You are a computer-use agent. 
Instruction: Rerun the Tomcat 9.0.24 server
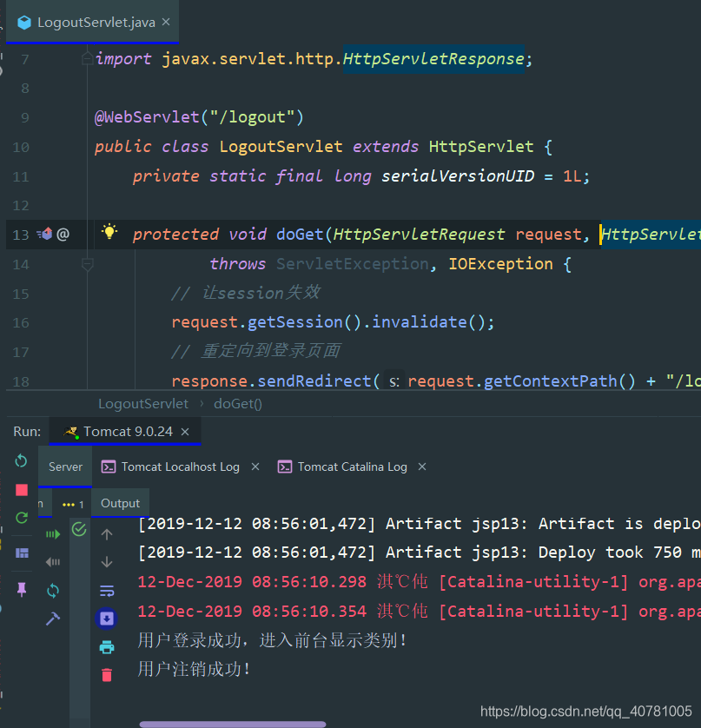coord(20,461)
